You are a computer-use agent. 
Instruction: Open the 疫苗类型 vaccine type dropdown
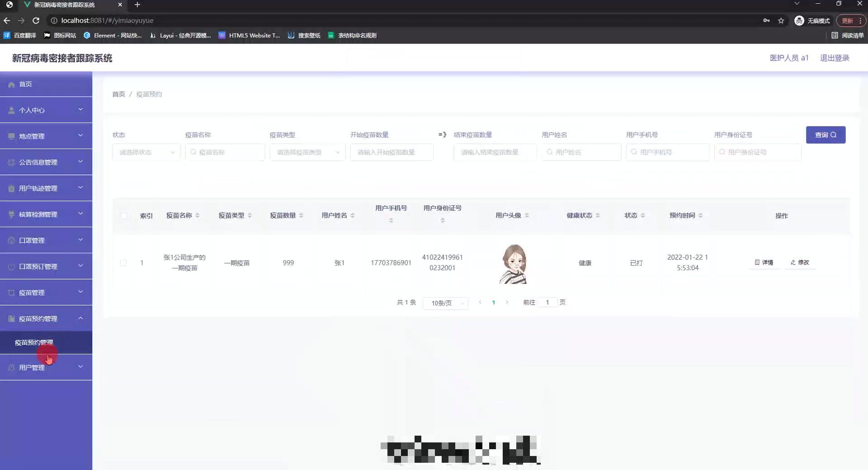(x=307, y=152)
